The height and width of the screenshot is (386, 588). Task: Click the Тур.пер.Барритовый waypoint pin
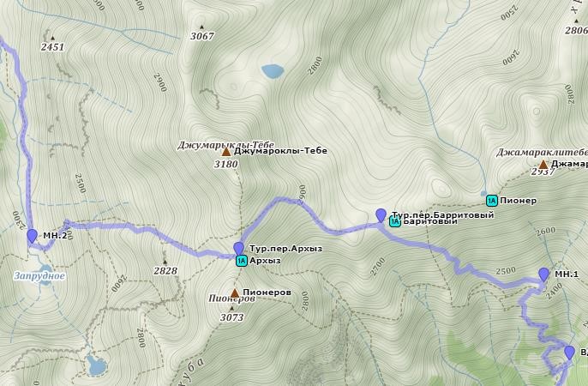(381, 215)
